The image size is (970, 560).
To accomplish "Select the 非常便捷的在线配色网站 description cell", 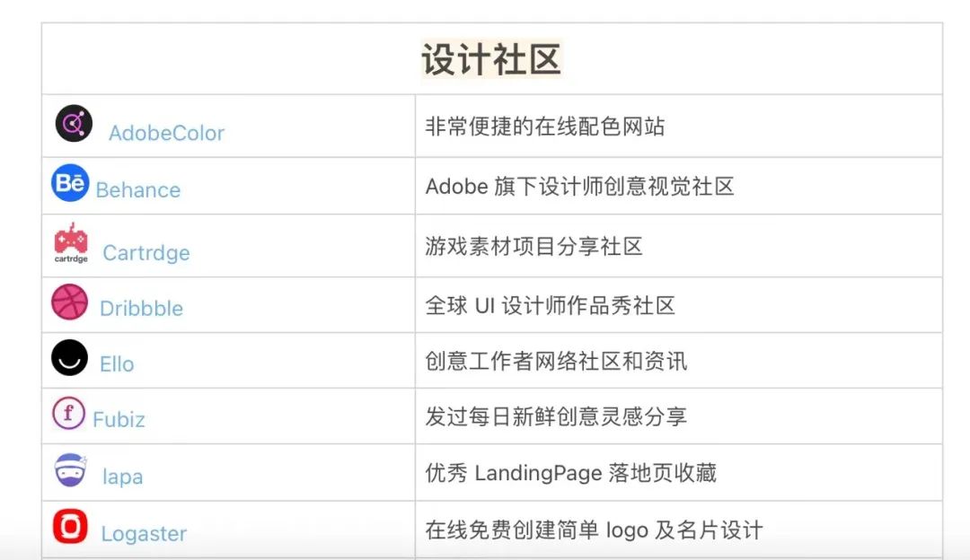I will coord(679,127).
